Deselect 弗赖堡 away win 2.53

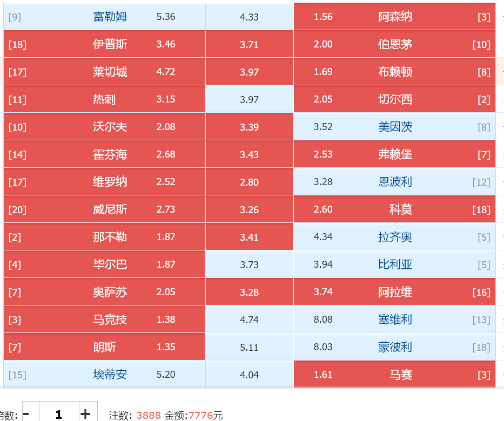tap(394, 154)
